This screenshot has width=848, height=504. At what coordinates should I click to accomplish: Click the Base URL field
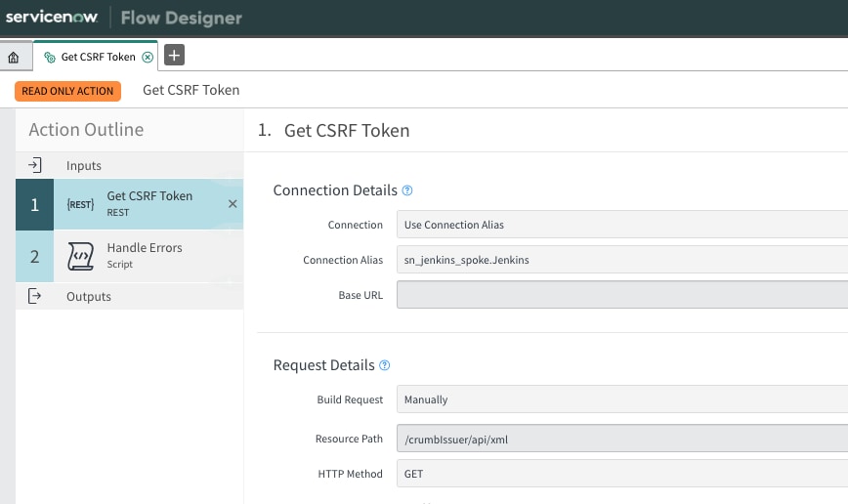coord(622,295)
